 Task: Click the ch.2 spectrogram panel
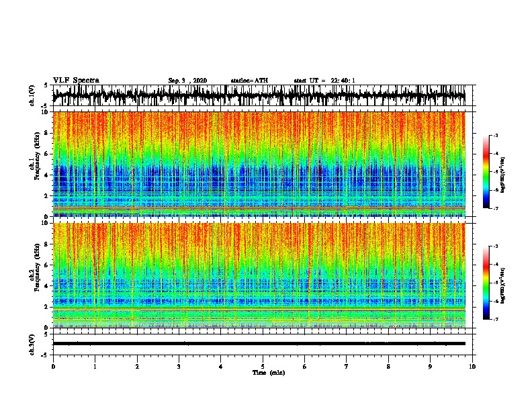pos(259,275)
